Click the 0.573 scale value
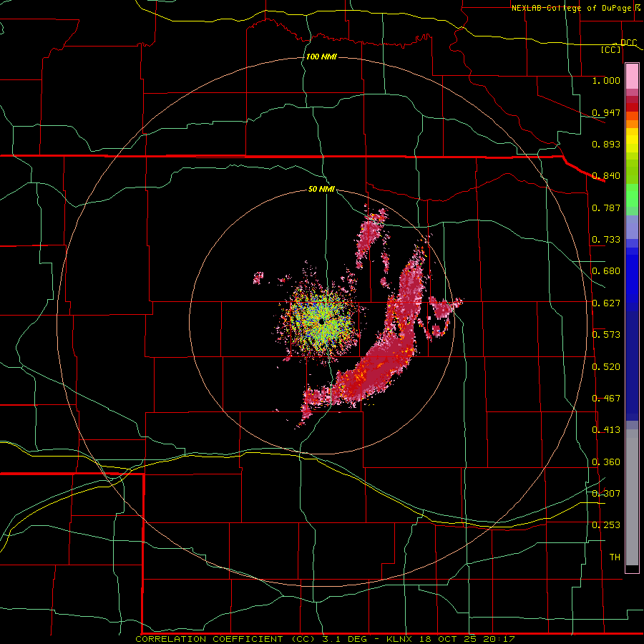644x644 pixels. coord(606,335)
